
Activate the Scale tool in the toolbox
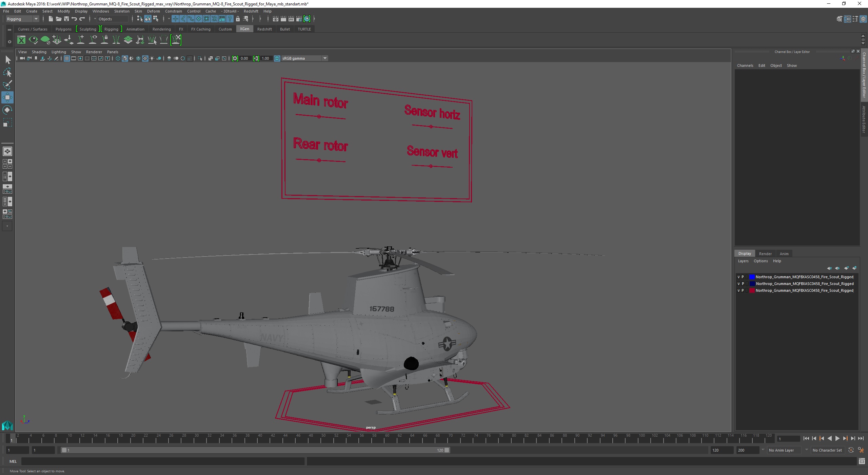click(7, 122)
